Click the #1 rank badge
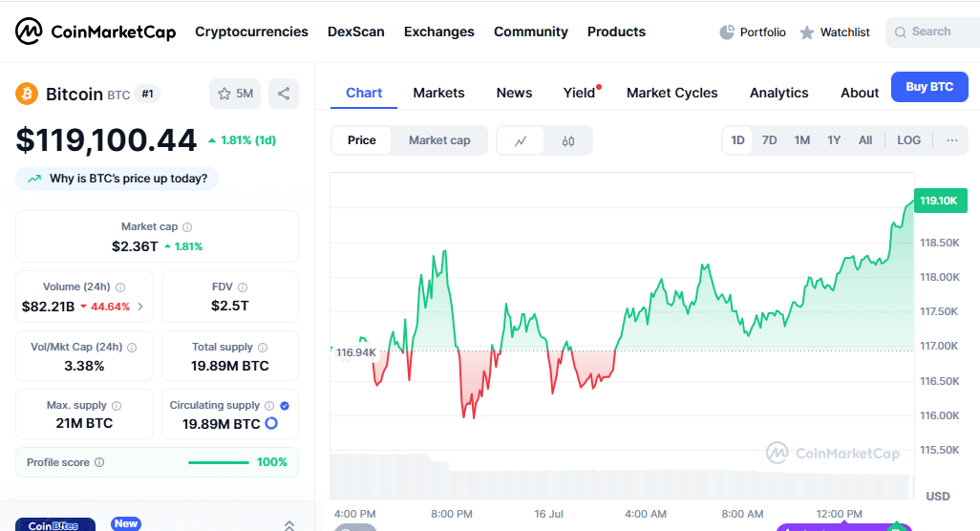This screenshot has height=531, width=980. click(147, 94)
